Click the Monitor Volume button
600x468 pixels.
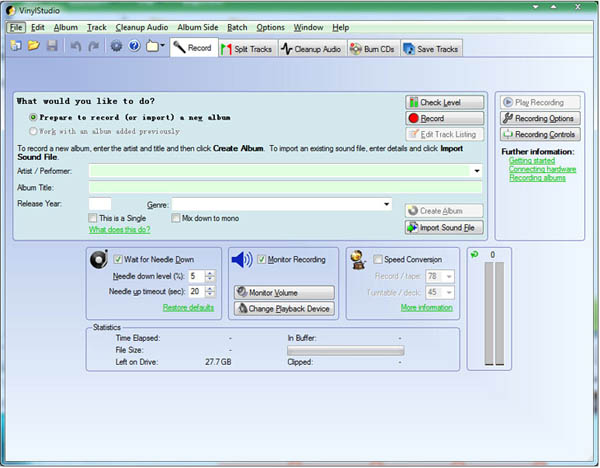284,293
